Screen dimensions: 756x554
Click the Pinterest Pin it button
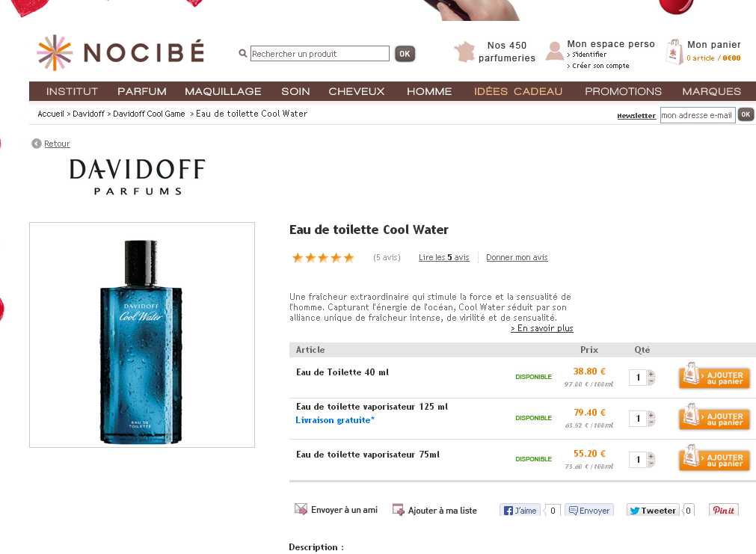[723, 510]
